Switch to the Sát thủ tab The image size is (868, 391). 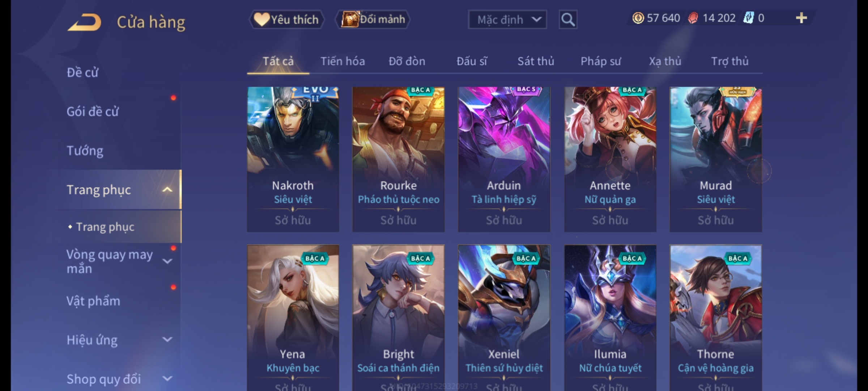coord(536,61)
